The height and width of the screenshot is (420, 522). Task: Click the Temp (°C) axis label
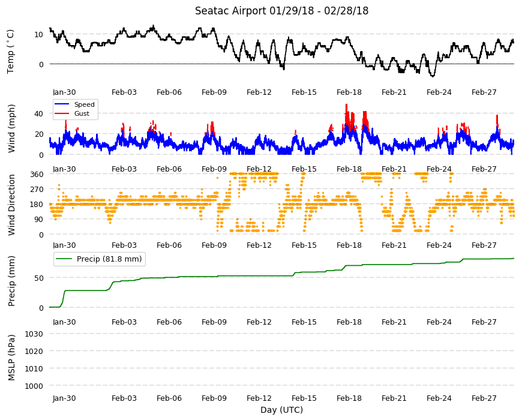(x=11, y=52)
